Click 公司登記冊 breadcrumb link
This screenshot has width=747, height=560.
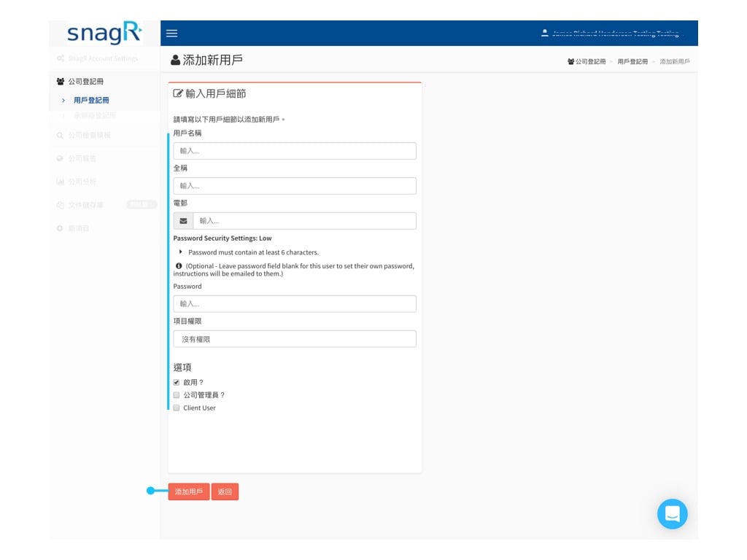pyautogui.click(x=590, y=61)
